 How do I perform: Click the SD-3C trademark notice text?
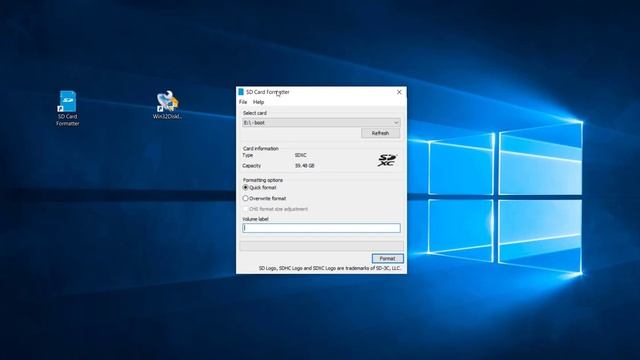330,268
